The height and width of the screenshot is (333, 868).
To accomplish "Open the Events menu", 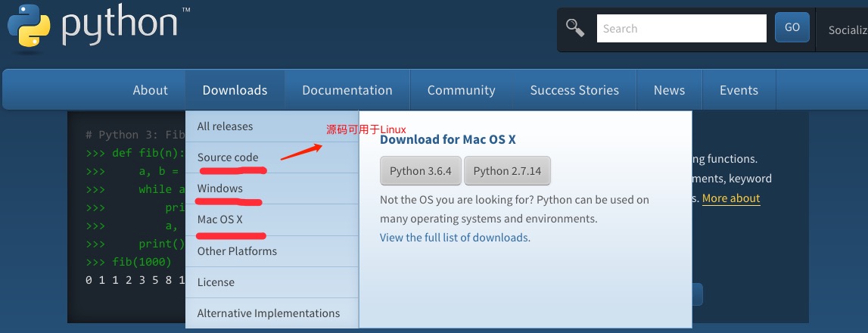I will click(739, 90).
